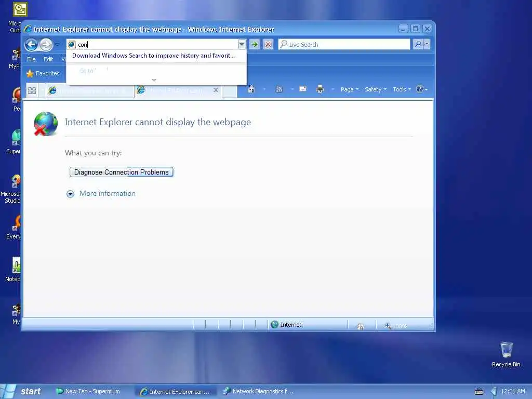The width and height of the screenshot is (532, 399).
Task: Switch to the first browser tab
Action: [x=90, y=90]
